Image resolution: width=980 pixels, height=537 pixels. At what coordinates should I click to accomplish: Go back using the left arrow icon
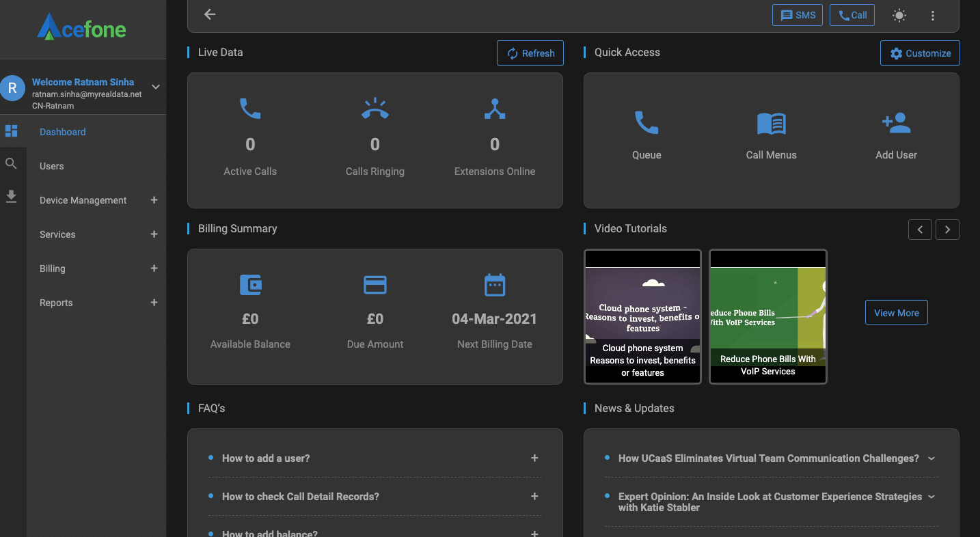pos(210,14)
